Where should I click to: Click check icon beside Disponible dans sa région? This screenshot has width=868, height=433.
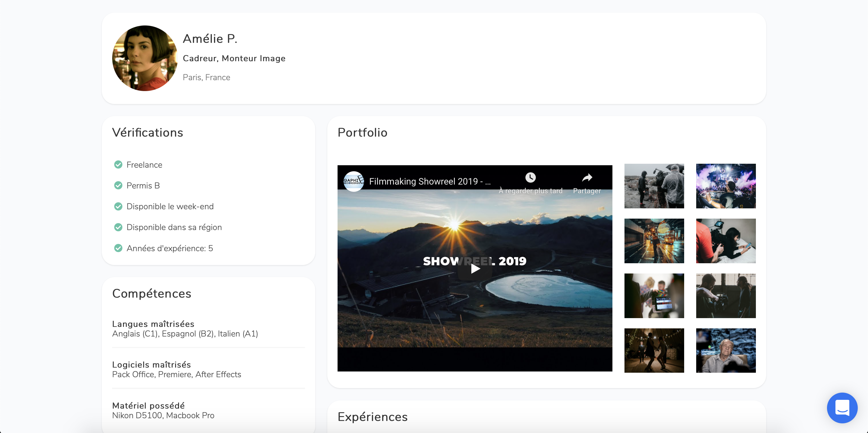point(118,227)
